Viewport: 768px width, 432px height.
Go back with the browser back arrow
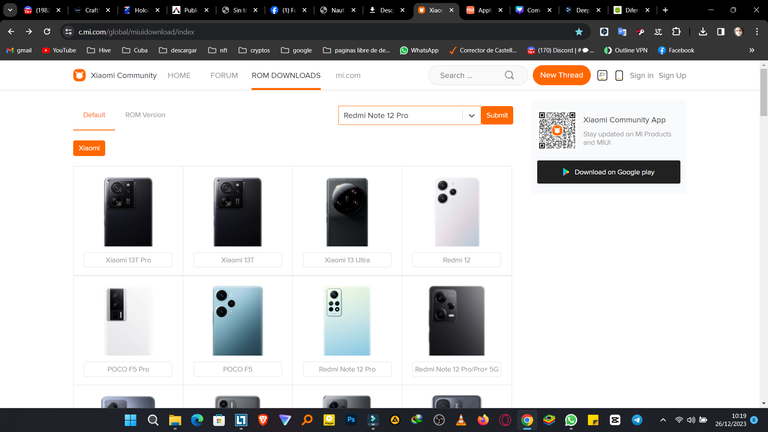click(x=11, y=31)
